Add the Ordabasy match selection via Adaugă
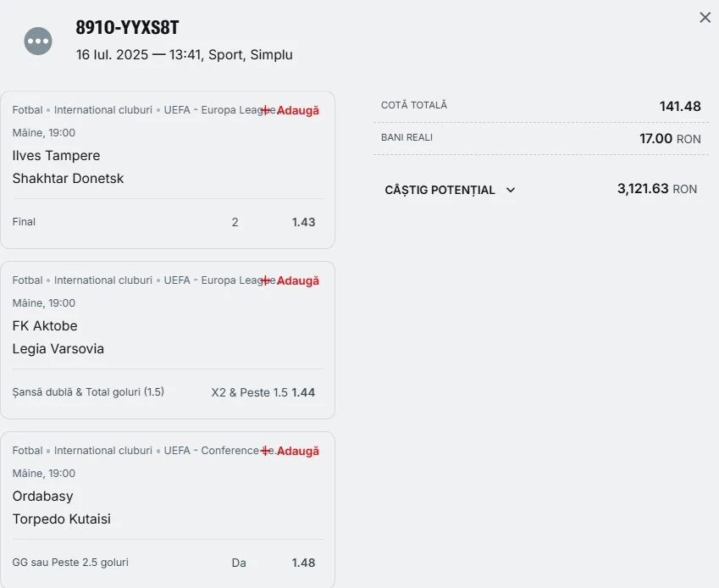 pos(297,451)
